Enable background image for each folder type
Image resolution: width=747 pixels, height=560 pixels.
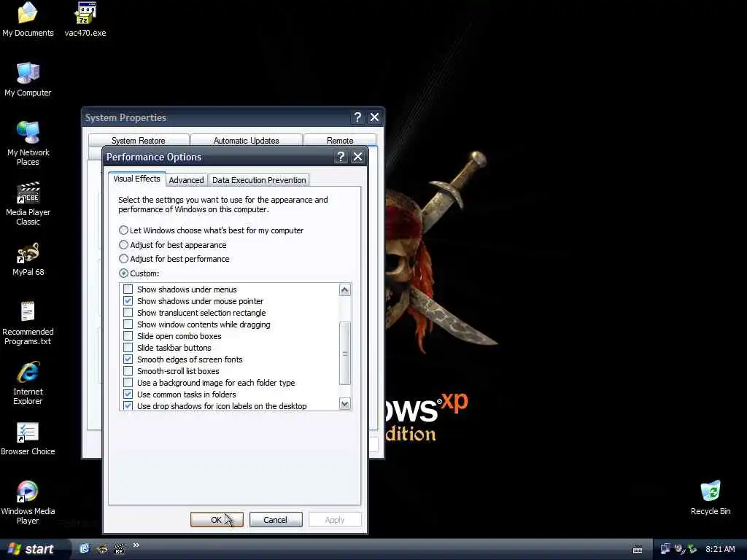tap(128, 382)
